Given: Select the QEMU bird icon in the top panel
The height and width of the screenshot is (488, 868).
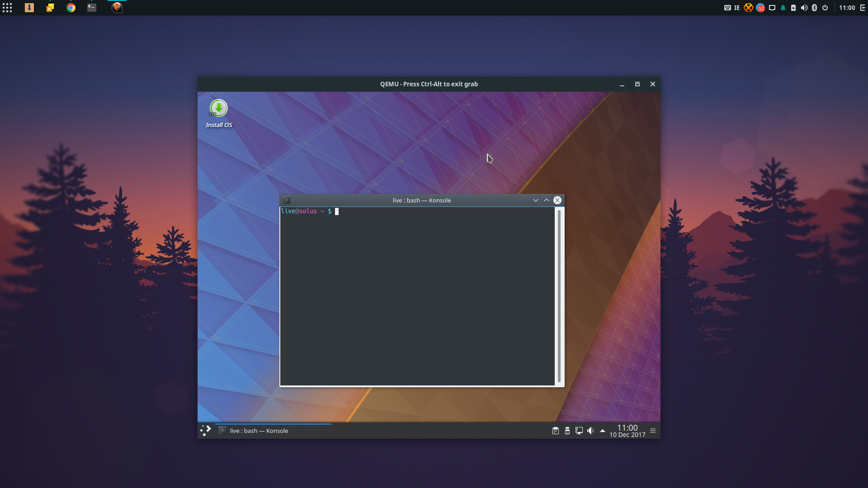Looking at the screenshot, I should tap(117, 8).
